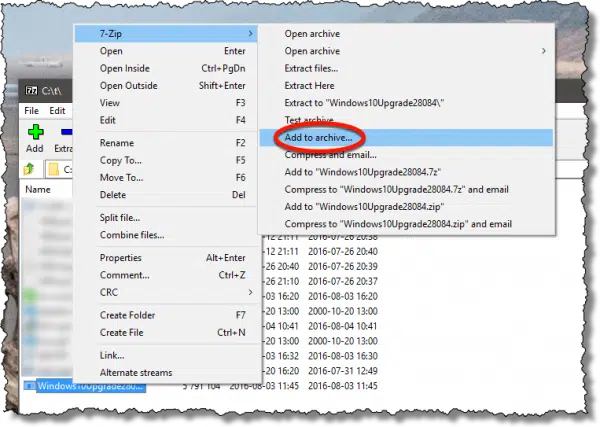Choose Copy To...
The width and height of the screenshot is (600, 427).
[168, 160]
